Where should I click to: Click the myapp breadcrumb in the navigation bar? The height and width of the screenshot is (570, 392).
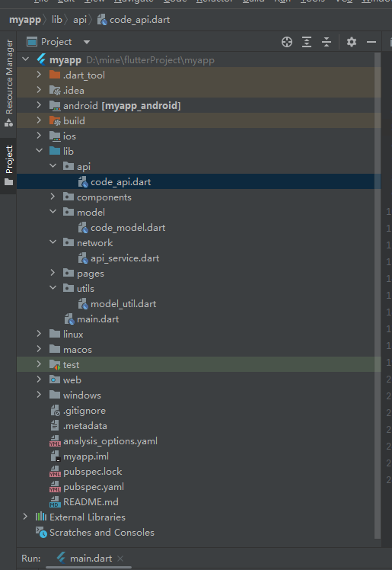coord(25,20)
